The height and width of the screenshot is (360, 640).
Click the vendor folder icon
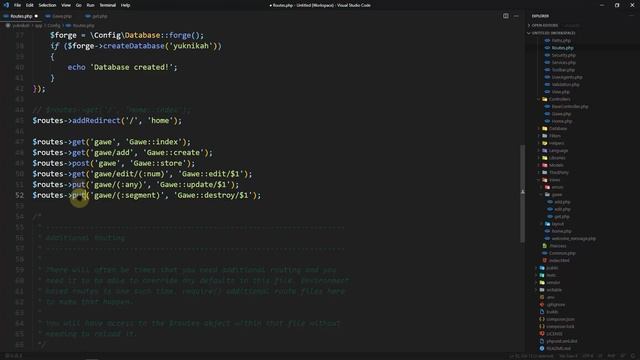coord(542,283)
